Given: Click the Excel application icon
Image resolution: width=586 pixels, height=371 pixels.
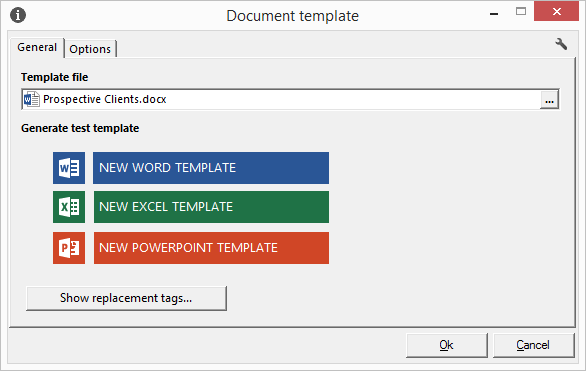Looking at the screenshot, I should 69,207.
